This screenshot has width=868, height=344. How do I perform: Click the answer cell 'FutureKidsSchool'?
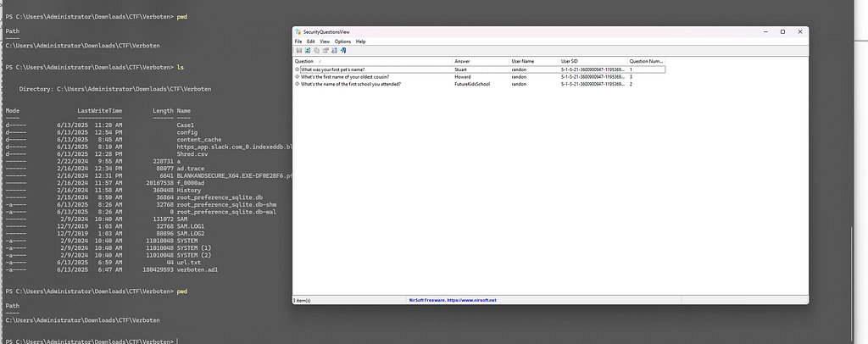pos(472,84)
